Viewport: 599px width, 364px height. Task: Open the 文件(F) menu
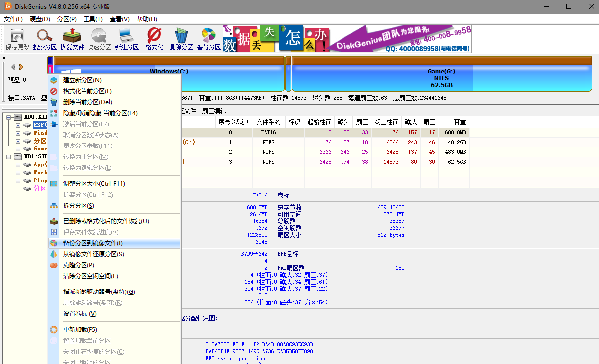(13, 19)
